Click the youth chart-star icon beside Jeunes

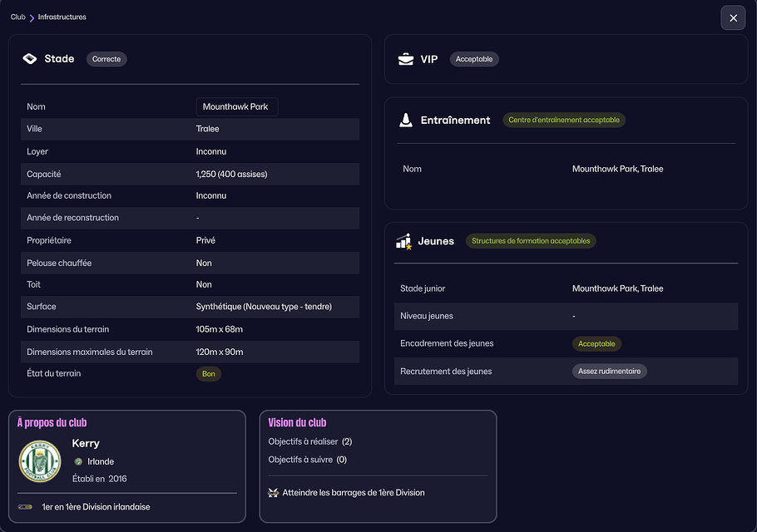point(403,241)
